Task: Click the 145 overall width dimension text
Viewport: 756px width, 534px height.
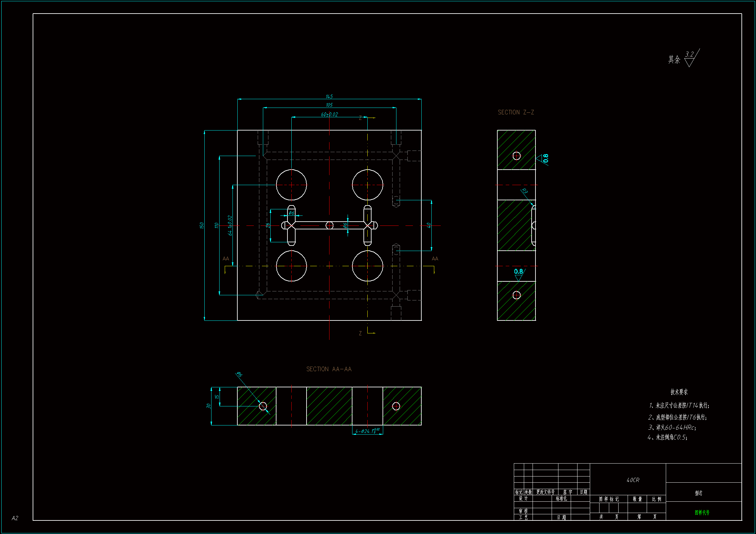Action: tap(329, 96)
